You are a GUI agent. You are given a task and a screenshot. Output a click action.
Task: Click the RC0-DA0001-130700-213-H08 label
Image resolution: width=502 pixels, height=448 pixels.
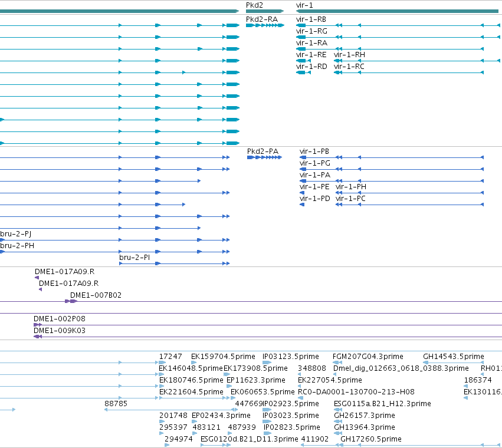point(356,393)
